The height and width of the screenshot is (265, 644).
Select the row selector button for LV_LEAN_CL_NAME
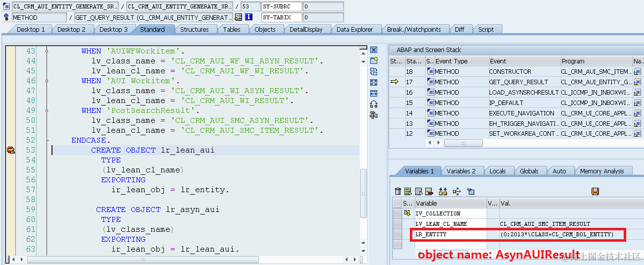tap(397, 224)
